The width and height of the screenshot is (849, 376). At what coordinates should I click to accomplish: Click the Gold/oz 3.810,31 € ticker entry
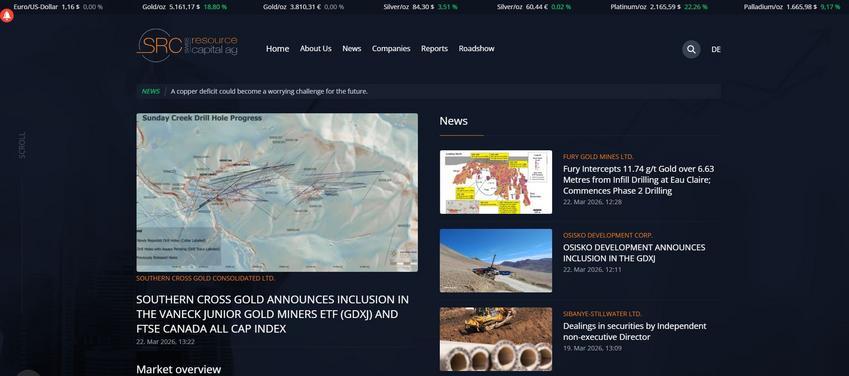303,7
